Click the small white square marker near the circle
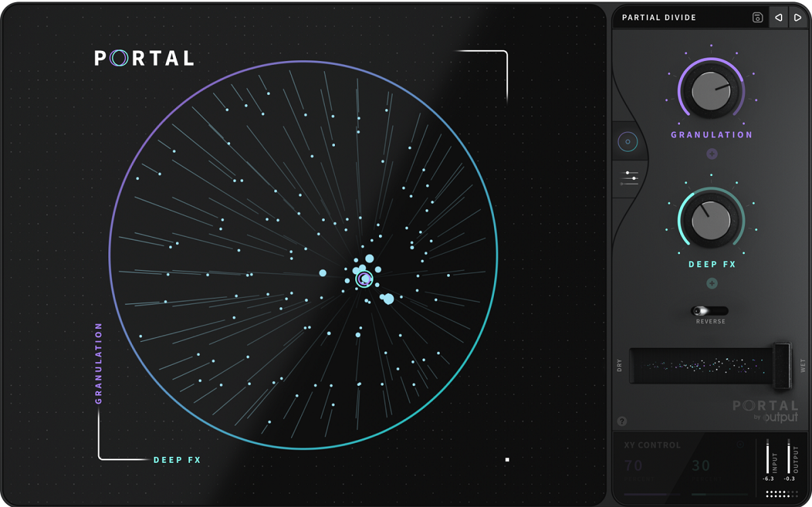This screenshot has width=812, height=507. 507,460
